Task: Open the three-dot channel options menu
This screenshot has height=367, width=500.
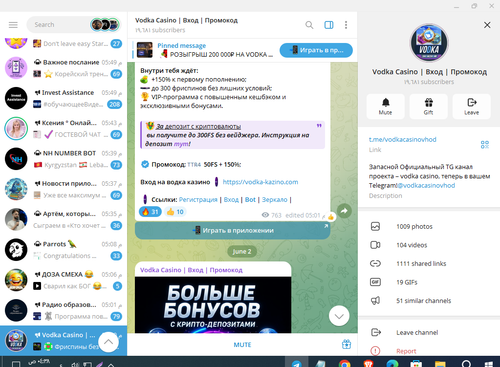Action: pyautogui.click(x=346, y=25)
